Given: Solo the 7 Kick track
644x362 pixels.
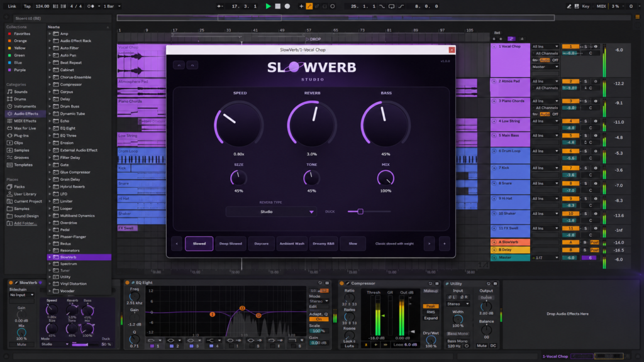Looking at the screenshot, I should 586,168.
